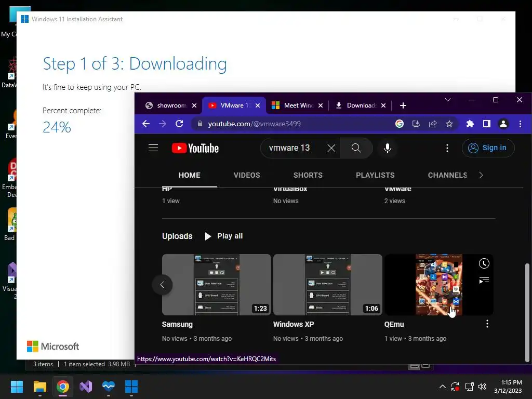Add QEmu video to queue
Viewport: 532px width, 399px height.
[484, 280]
